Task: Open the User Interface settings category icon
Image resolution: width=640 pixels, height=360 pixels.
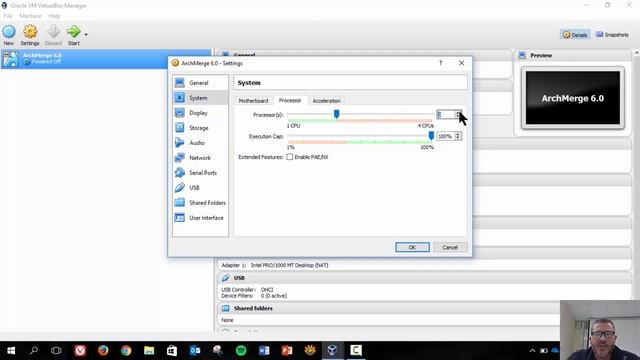Action: click(180, 218)
